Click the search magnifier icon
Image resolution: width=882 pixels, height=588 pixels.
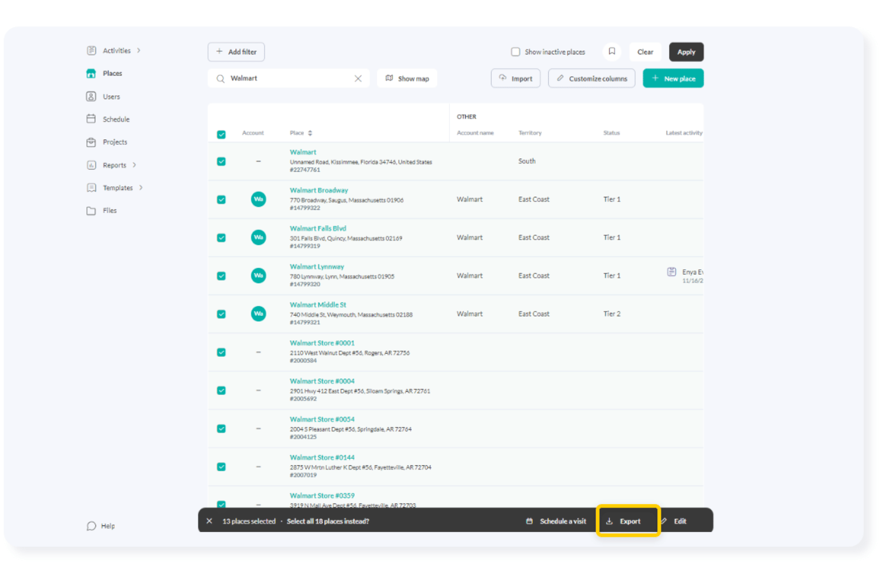click(x=220, y=79)
